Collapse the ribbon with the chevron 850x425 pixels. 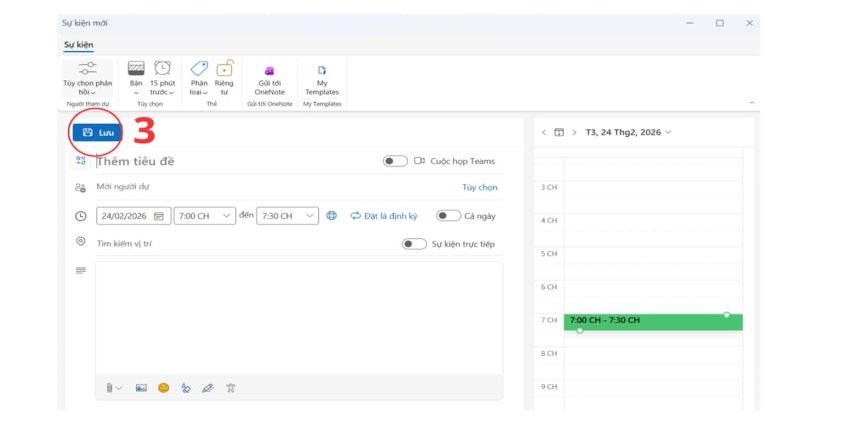click(x=751, y=102)
